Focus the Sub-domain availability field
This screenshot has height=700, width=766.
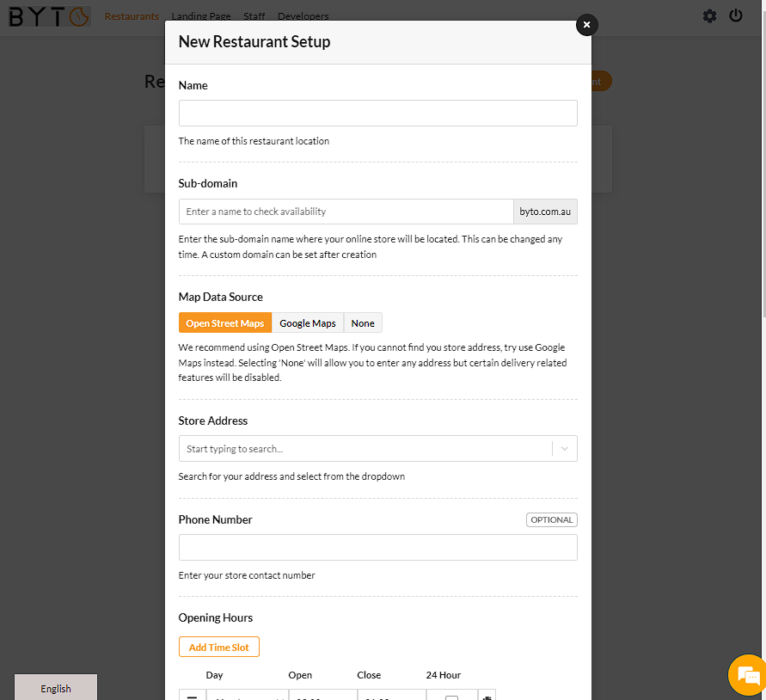346,212
